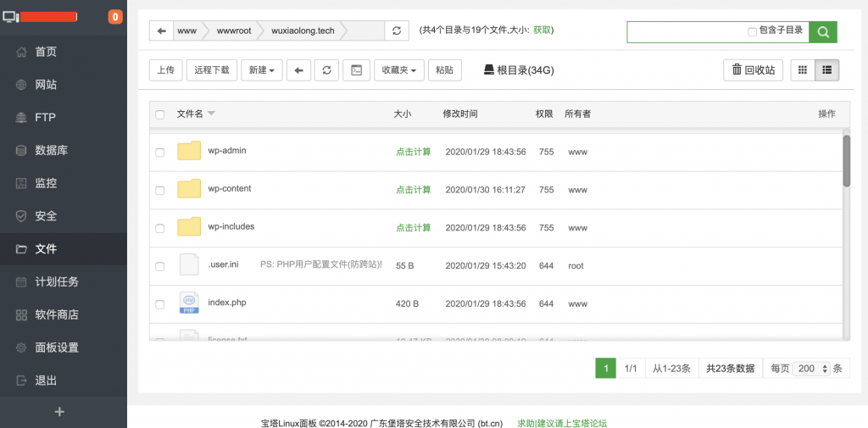
Task: Switch to the list view icon
Action: (826, 70)
